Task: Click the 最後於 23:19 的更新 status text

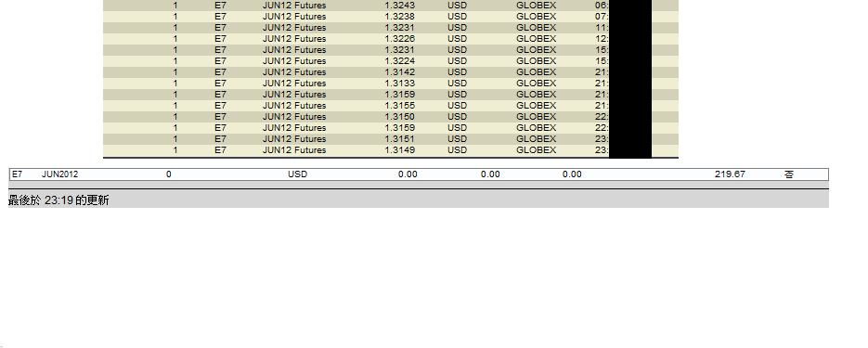Action: point(58,200)
